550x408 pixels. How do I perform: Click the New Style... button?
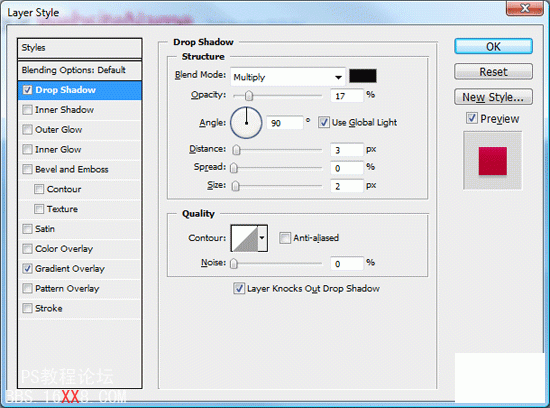tap(493, 97)
